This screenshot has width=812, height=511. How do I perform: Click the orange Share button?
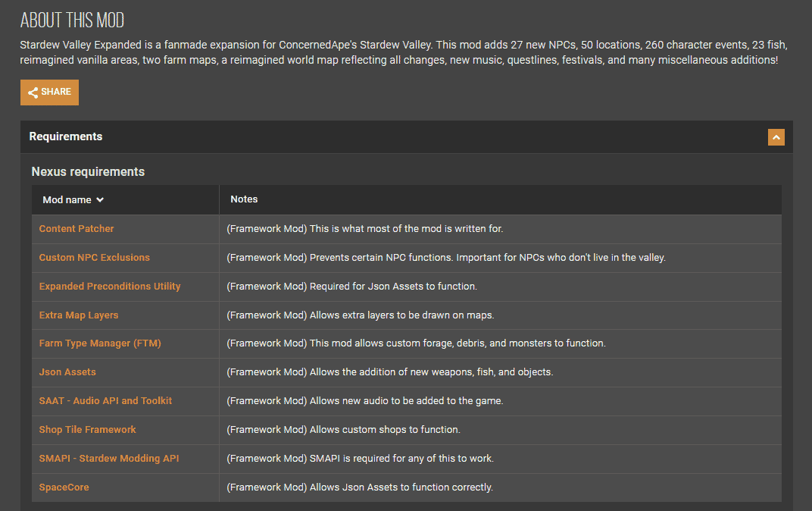(x=49, y=92)
